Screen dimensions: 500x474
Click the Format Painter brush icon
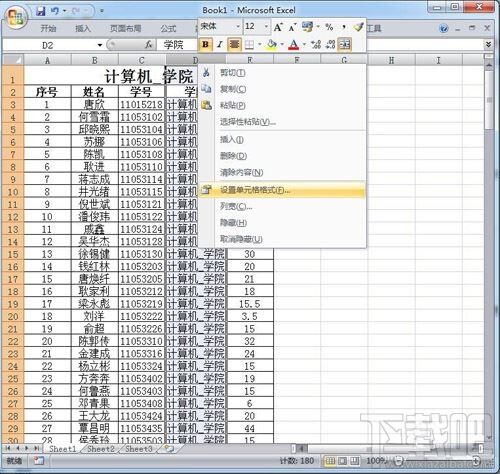pos(358,27)
